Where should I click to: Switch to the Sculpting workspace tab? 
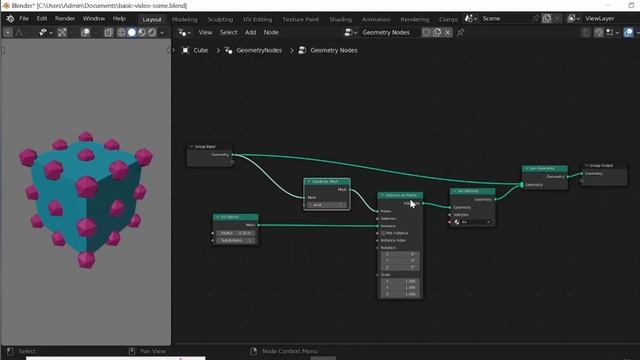coord(220,19)
